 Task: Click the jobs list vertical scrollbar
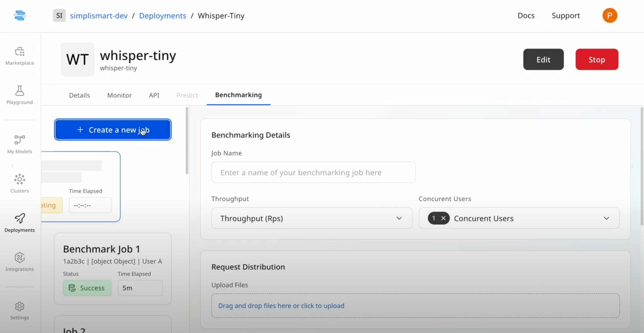187,141
